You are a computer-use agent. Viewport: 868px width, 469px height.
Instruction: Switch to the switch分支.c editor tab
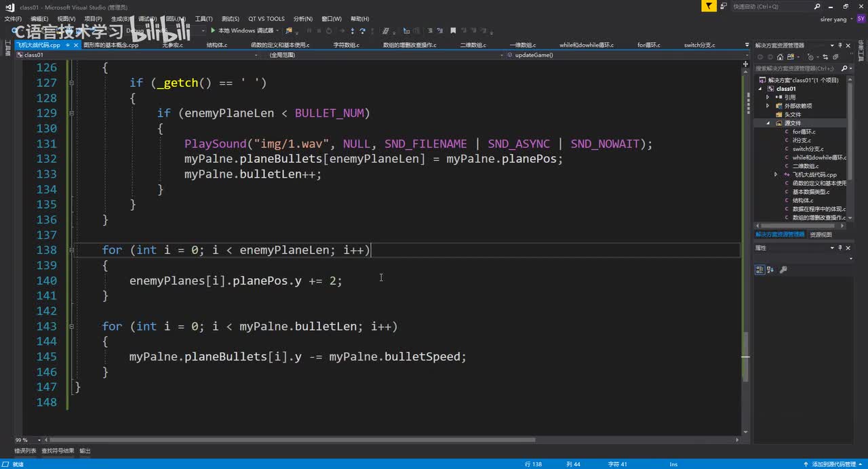pos(699,45)
